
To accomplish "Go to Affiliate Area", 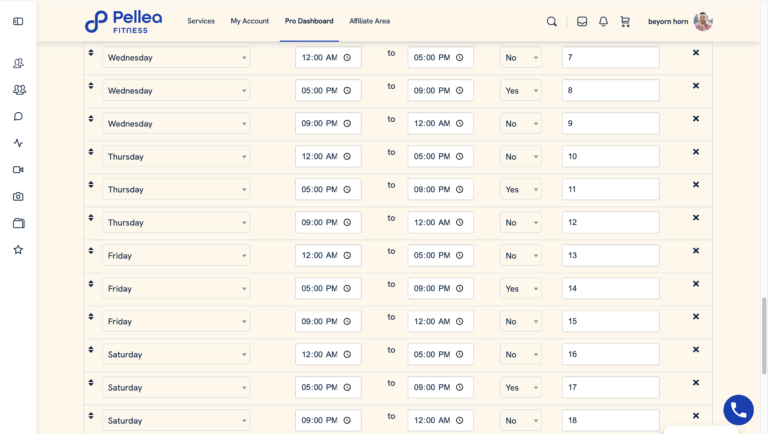I will tap(370, 21).
